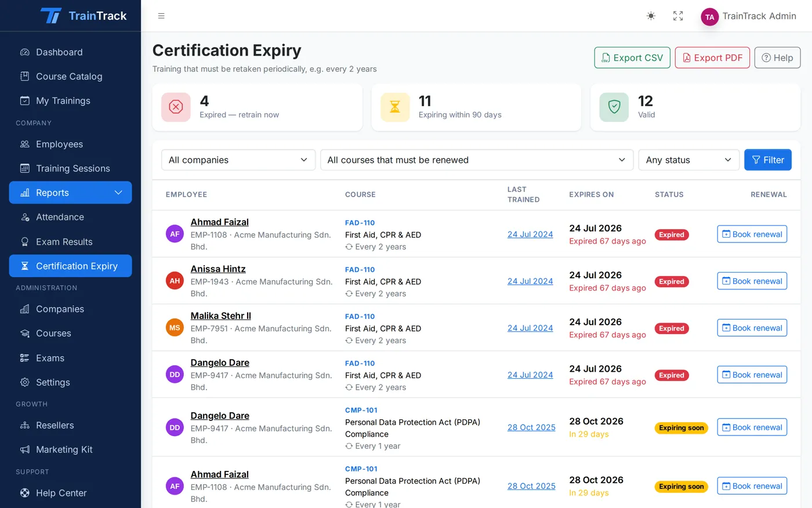Collapse the Reports menu chevron

[118, 193]
